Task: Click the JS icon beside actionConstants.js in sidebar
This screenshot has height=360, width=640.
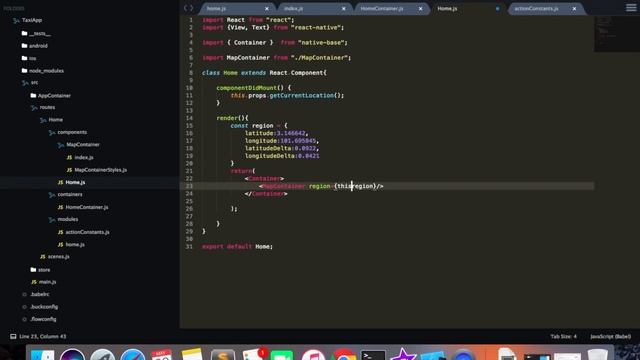Action: point(60,232)
